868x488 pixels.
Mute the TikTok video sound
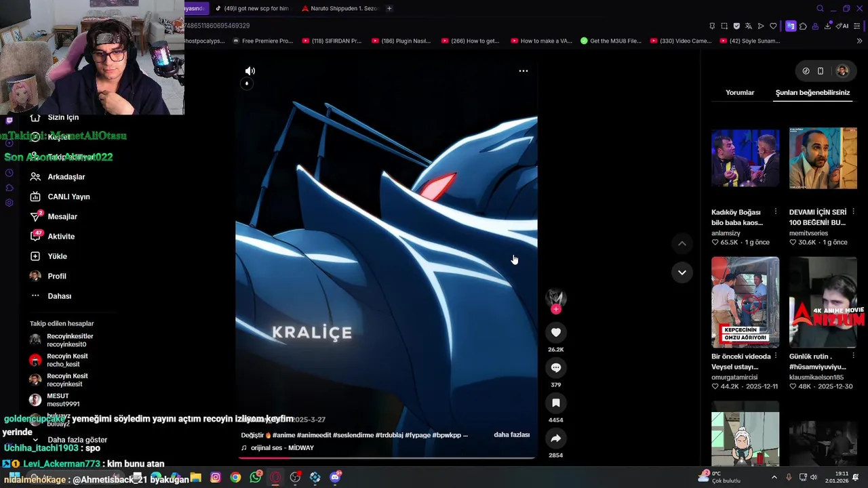250,71
